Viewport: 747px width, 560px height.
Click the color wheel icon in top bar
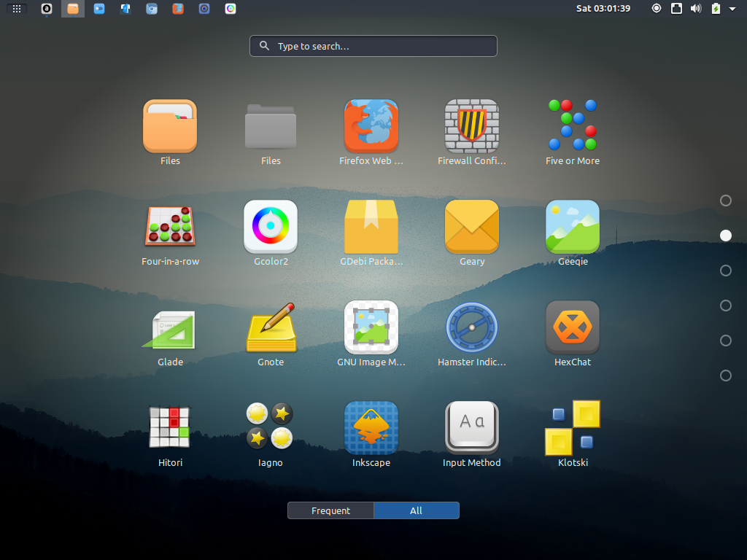coord(230,9)
